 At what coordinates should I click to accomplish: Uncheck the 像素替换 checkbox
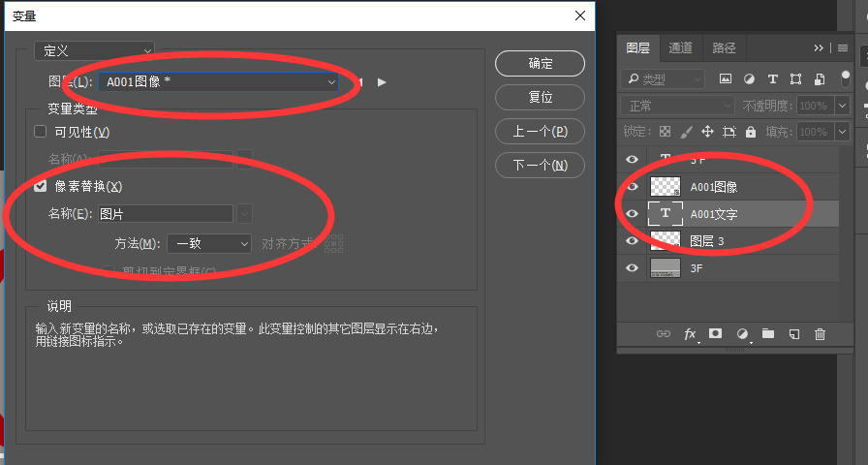41,186
